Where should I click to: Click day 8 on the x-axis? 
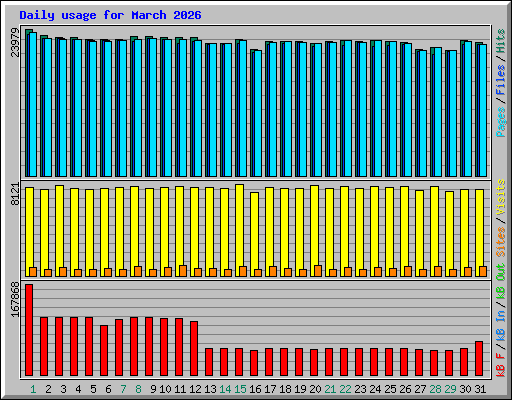(138, 389)
